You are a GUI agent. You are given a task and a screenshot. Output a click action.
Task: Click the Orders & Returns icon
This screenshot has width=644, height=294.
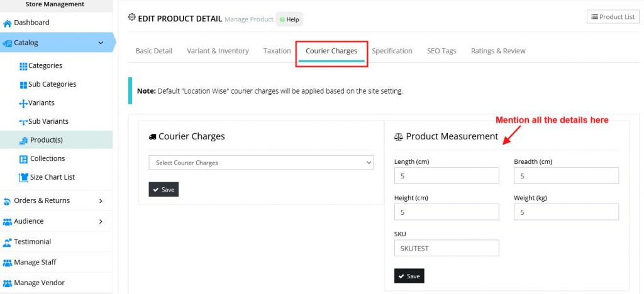click(x=7, y=201)
